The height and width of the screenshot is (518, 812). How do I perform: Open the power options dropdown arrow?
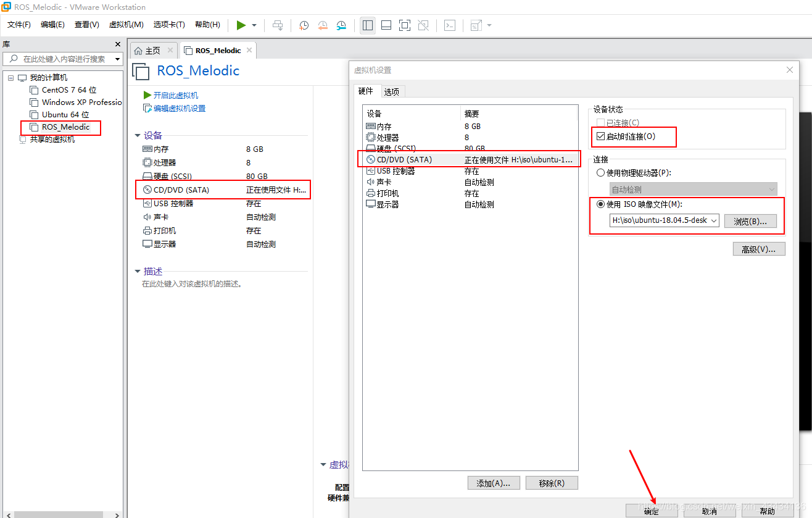tap(254, 25)
